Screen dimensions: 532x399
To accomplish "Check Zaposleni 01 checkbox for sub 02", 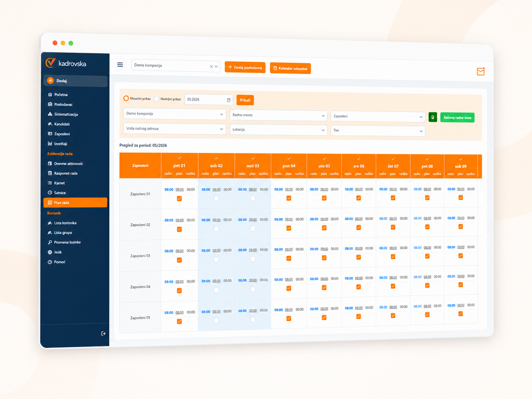I will pos(216,198).
